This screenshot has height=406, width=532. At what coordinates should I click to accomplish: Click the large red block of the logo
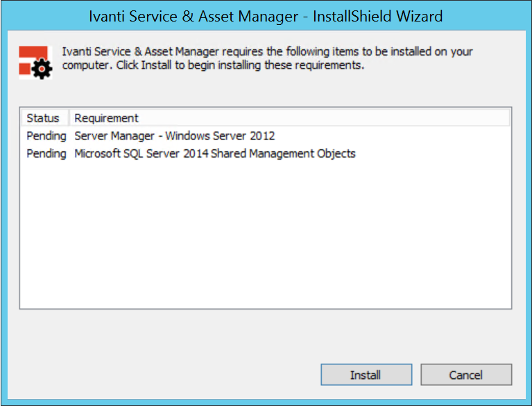click(x=33, y=51)
